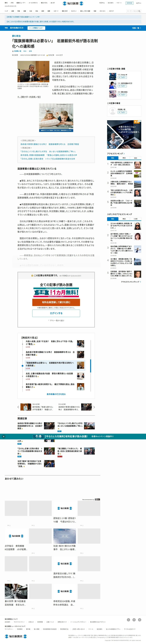Open 政治 in navigation menu

coord(37,11)
